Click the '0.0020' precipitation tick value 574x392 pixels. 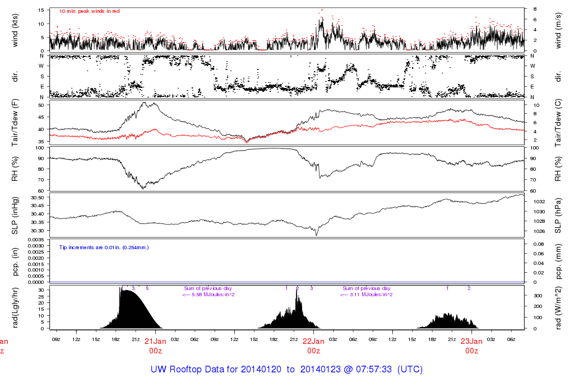pos(36,258)
